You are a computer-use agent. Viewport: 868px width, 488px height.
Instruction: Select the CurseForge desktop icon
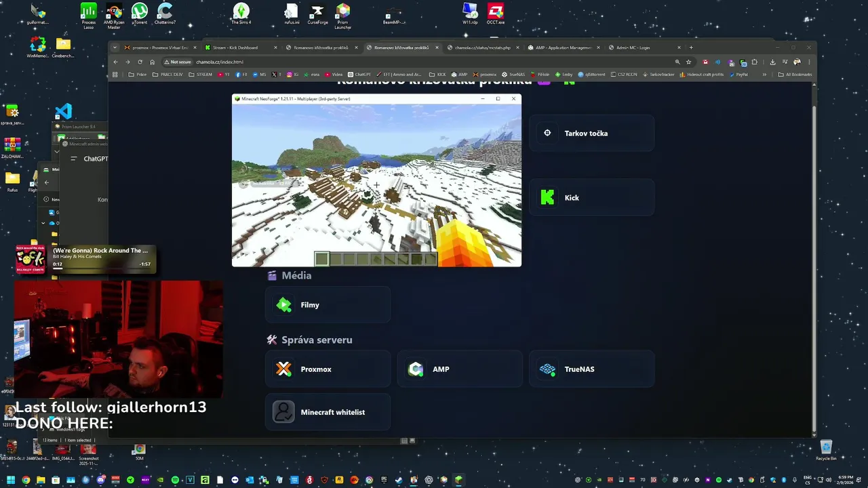click(x=317, y=14)
